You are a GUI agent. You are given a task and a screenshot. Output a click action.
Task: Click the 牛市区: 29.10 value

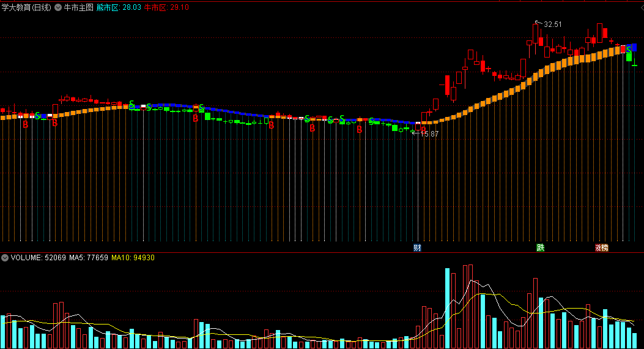coord(166,7)
